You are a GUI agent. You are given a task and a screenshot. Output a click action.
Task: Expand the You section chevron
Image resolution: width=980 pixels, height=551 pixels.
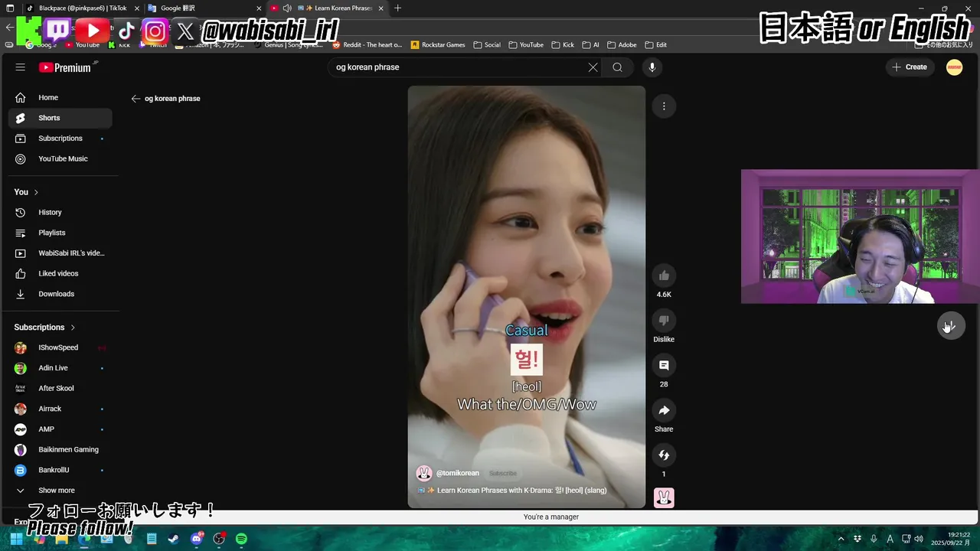(36, 192)
